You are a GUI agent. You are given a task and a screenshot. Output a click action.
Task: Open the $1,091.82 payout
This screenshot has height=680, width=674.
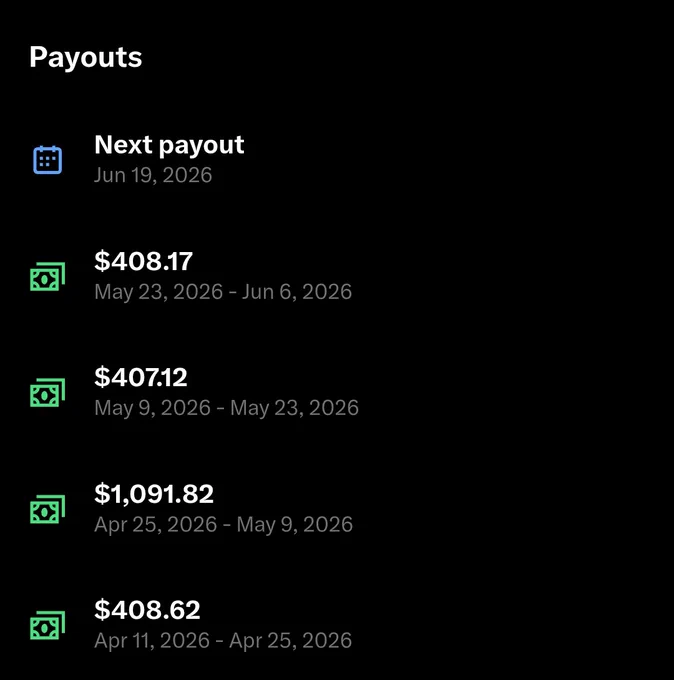coord(337,509)
